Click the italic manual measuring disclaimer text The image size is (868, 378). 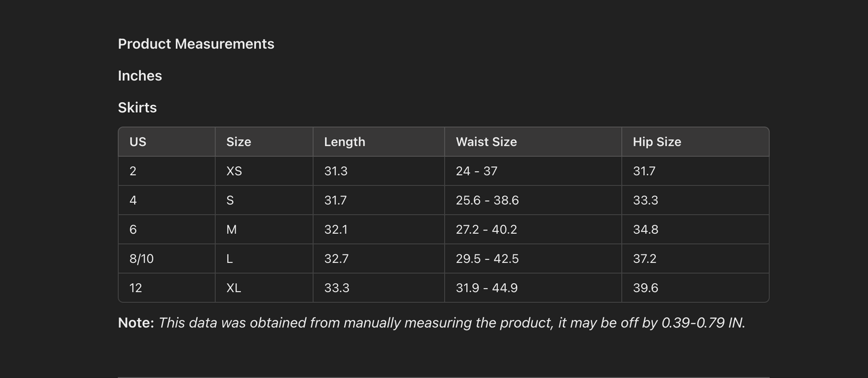451,323
